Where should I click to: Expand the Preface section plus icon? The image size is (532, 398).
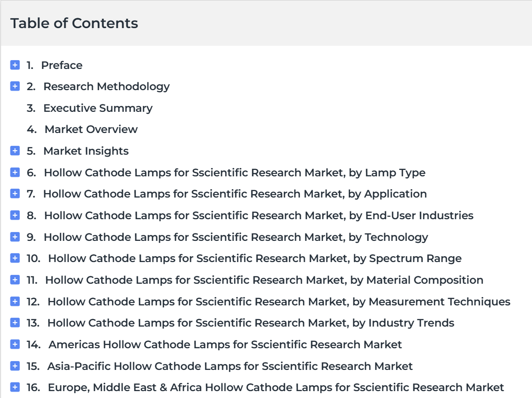(x=15, y=65)
